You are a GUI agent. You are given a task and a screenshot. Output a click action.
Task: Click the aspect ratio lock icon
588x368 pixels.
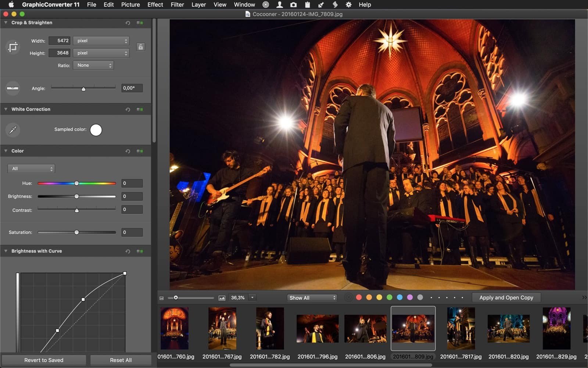(x=140, y=47)
